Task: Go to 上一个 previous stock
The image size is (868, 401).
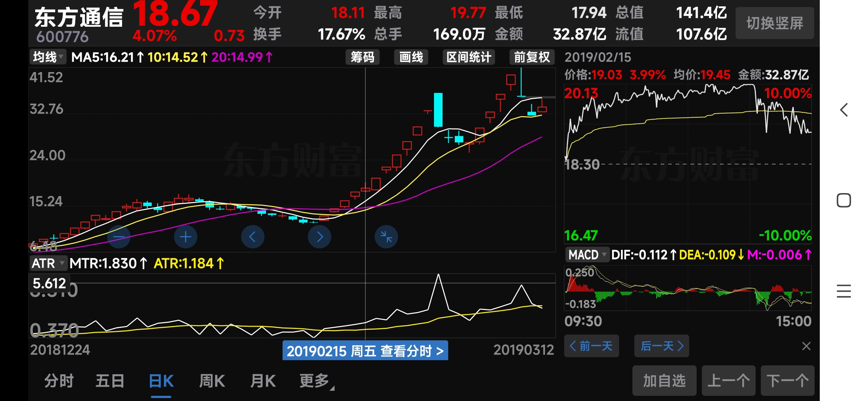Action: 729,381
